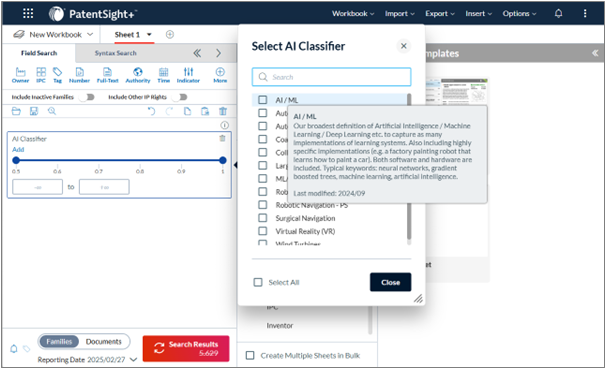Open the apps grid menu icon
Screen dimensions: 606x370
click(28, 14)
